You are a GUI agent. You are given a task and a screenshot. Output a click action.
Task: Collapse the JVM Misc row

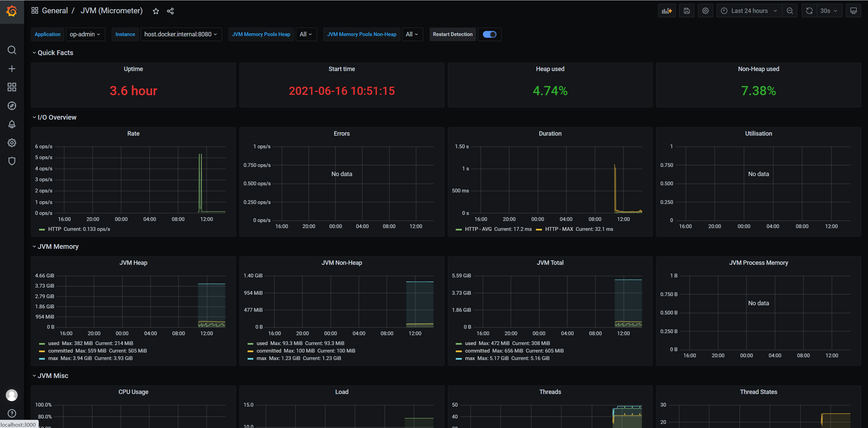click(50, 376)
